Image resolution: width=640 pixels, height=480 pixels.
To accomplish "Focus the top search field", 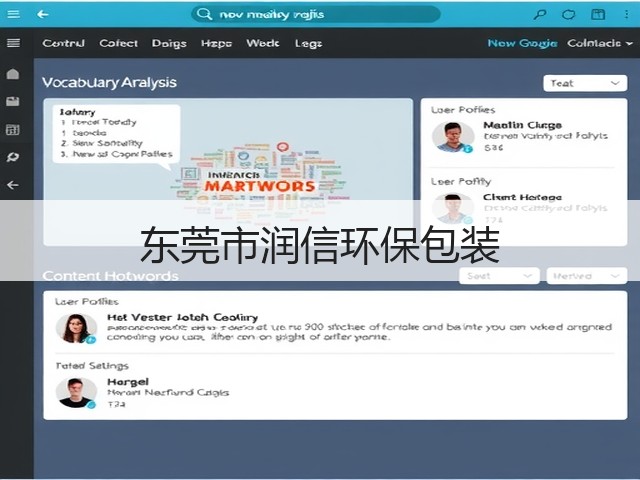I will 316,14.
